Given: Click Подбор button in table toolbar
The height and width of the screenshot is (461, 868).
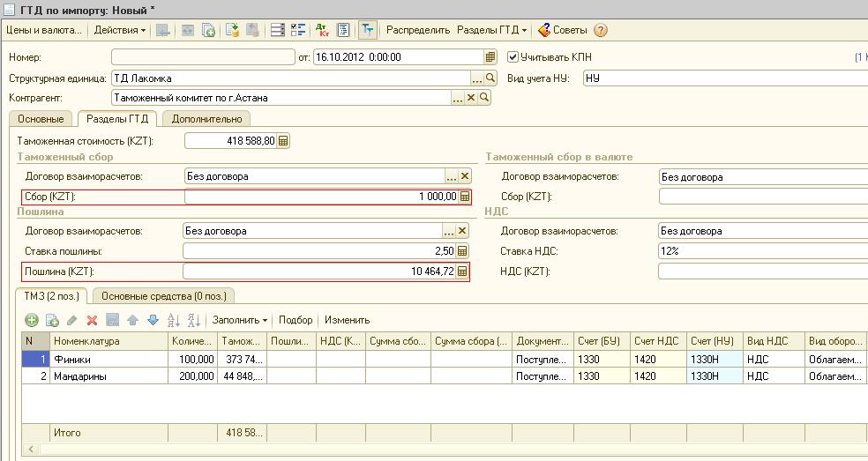Looking at the screenshot, I should point(295,320).
